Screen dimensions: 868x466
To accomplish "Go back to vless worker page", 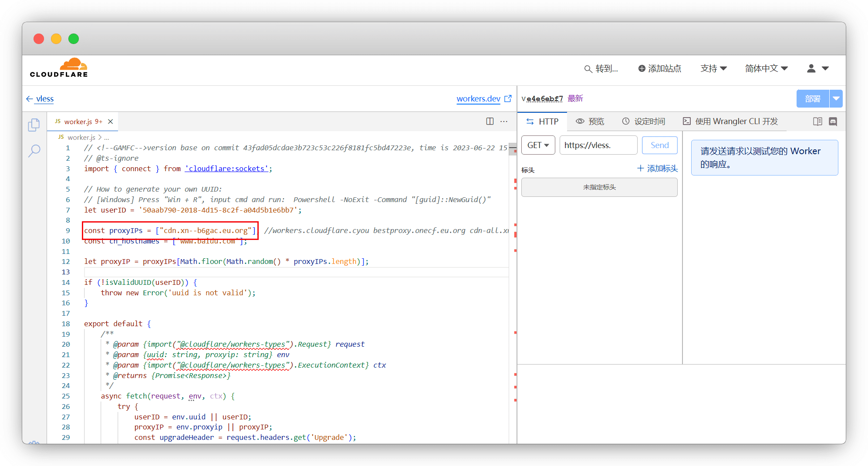I will pyautogui.click(x=40, y=99).
